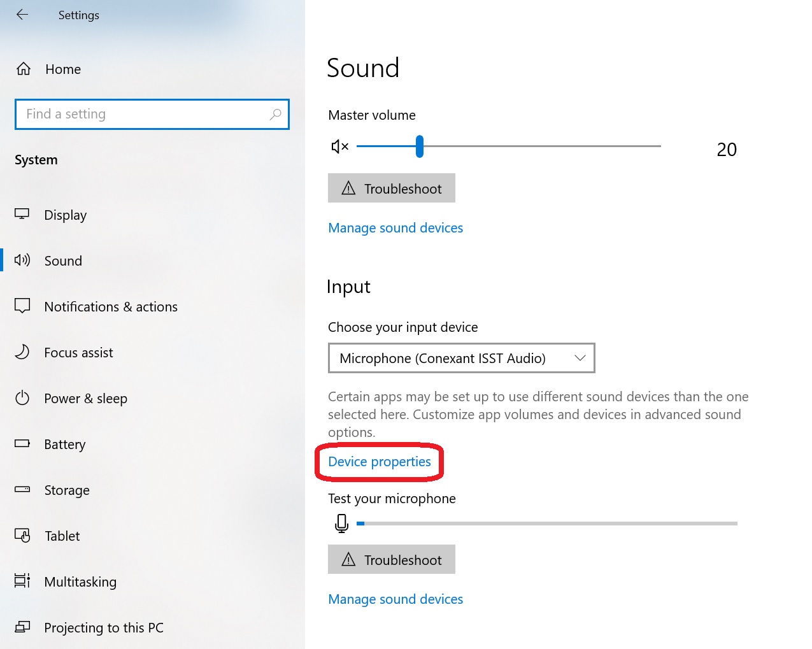
Task: Mute master volume using the speaker icon
Action: coord(339,146)
